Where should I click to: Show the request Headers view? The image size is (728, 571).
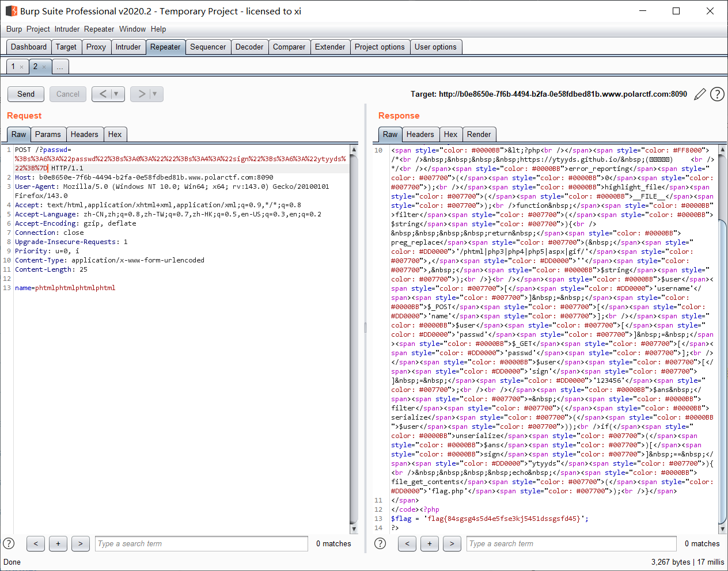[x=85, y=135]
